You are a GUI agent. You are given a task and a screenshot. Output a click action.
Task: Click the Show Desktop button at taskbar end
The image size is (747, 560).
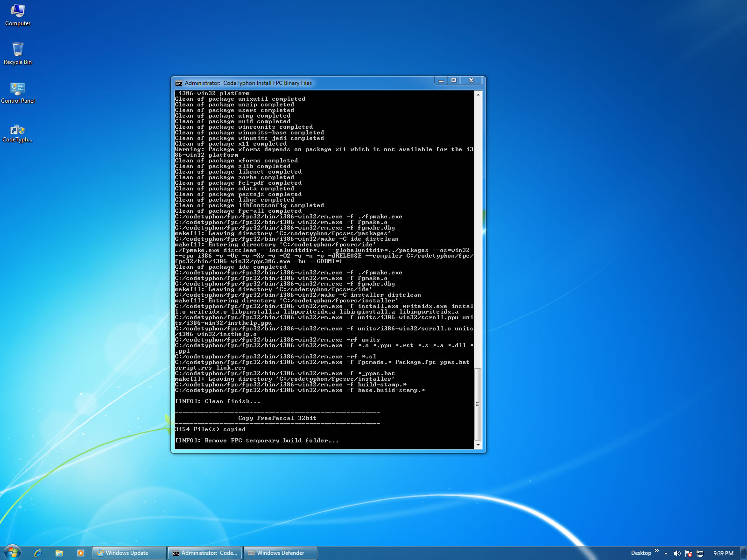click(743, 553)
